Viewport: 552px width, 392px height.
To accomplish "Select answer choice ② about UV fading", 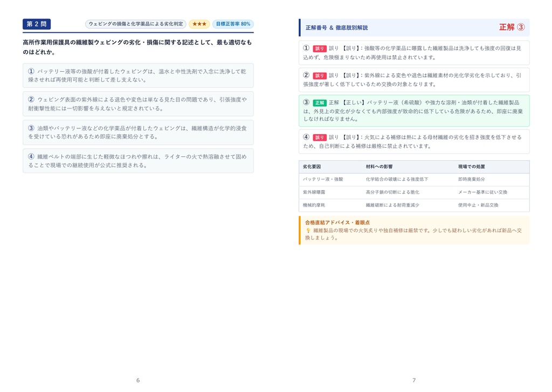I will [x=138, y=104].
